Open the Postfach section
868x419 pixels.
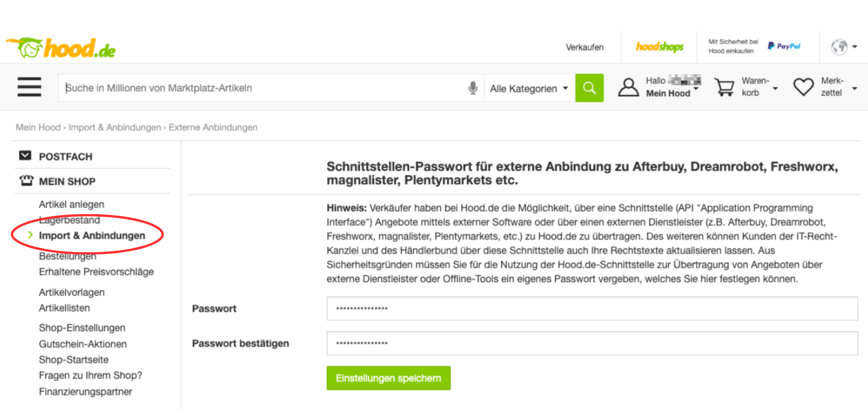[x=66, y=156]
